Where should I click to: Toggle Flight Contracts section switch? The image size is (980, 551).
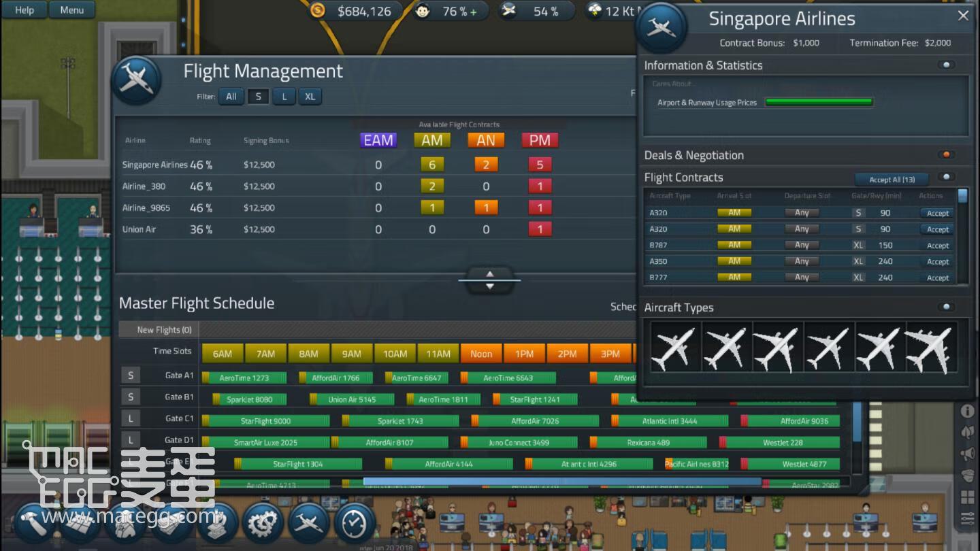(946, 177)
